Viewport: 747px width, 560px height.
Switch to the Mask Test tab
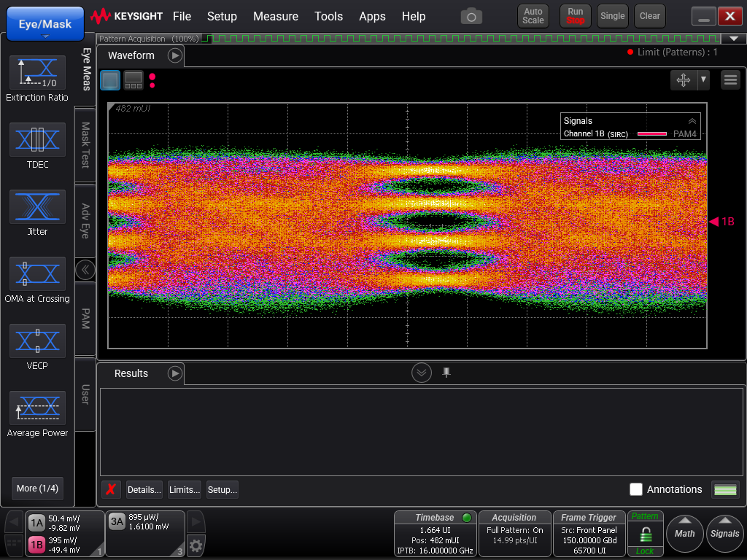(85, 144)
